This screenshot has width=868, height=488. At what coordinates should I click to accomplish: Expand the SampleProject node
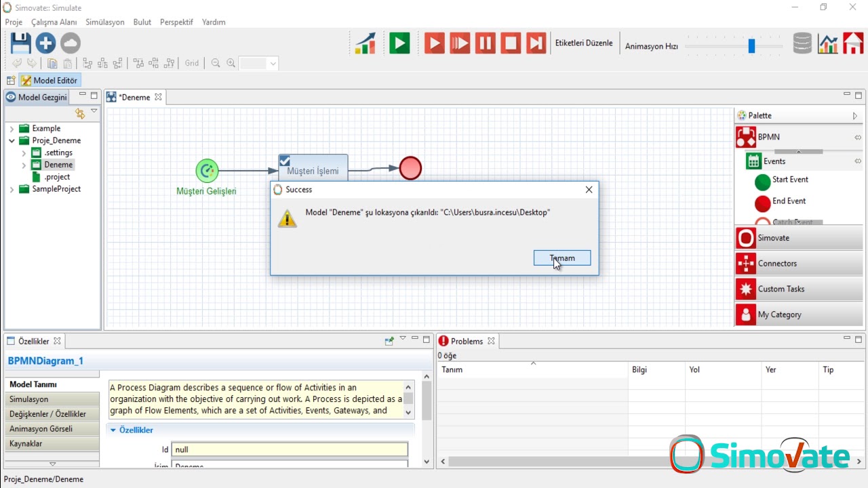tap(12, 190)
